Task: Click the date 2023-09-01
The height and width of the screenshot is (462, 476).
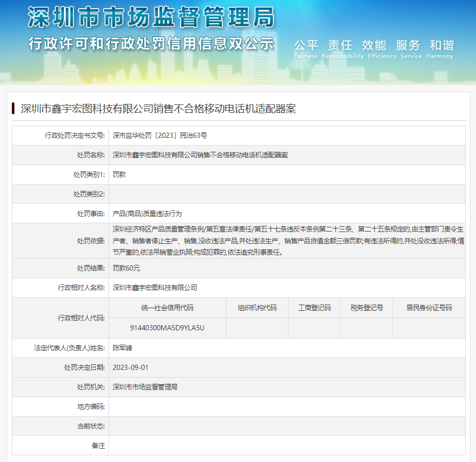Action: [x=131, y=368]
